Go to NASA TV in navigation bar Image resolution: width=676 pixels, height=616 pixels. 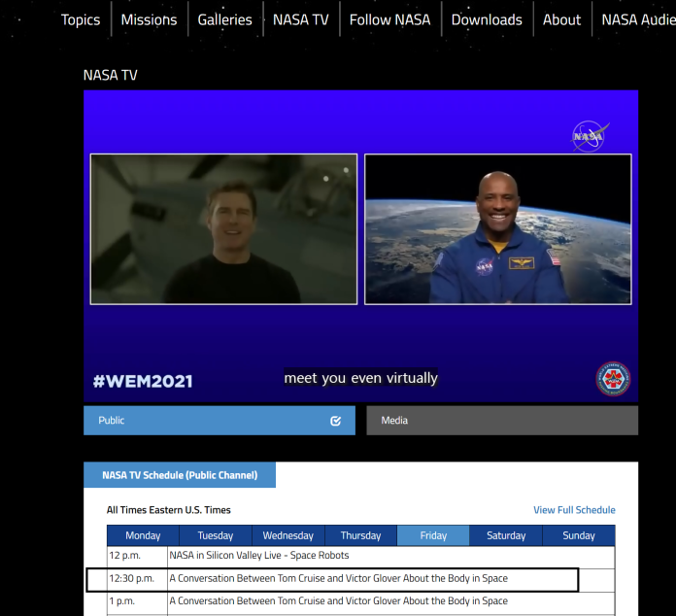[x=300, y=19]
